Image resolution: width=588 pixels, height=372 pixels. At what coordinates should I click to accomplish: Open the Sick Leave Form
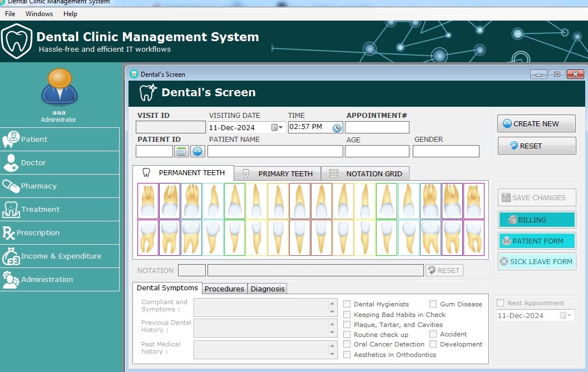(536, 262)
